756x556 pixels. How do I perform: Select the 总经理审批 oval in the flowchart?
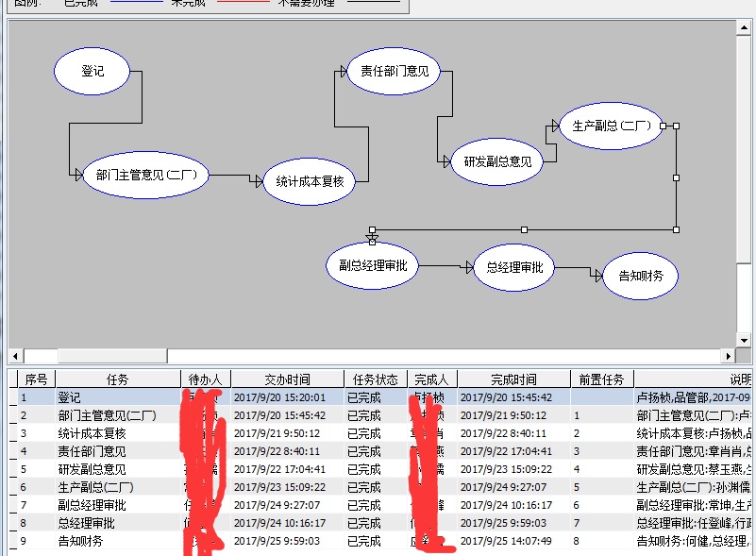(x=514, y=267)
